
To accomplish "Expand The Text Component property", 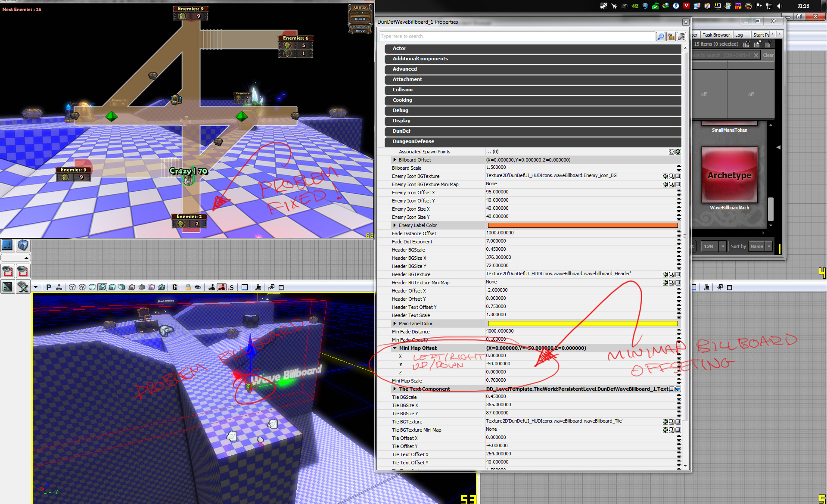I will [395, 389].
